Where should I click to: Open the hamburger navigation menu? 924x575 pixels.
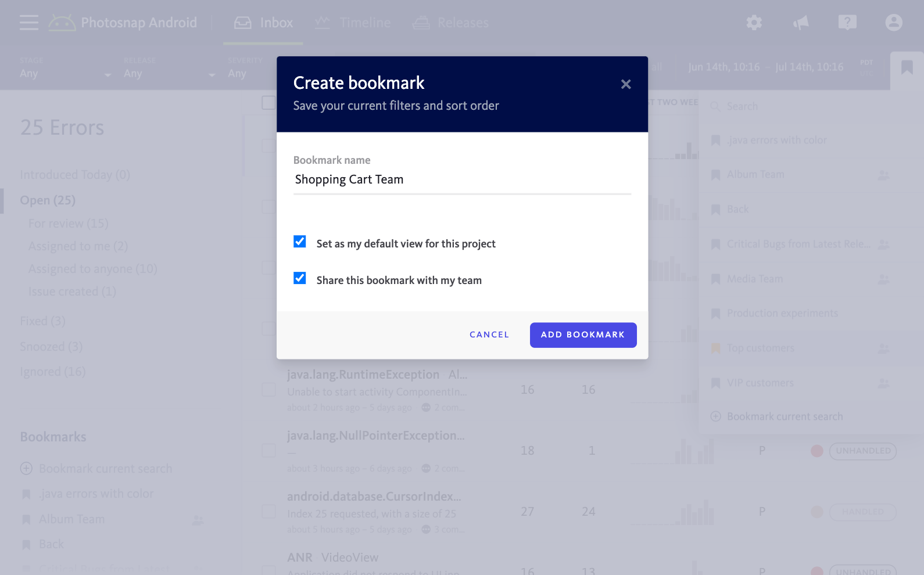[28, 23]
